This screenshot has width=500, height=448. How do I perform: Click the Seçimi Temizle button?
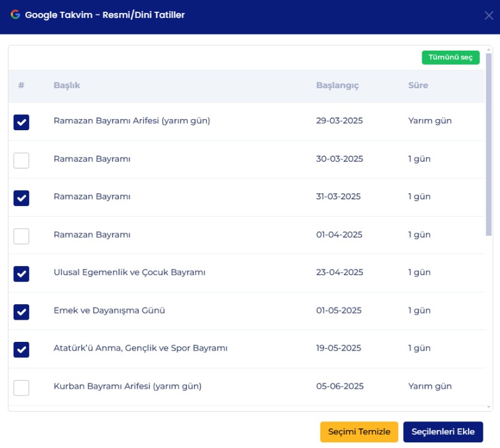tap(359, 432)
